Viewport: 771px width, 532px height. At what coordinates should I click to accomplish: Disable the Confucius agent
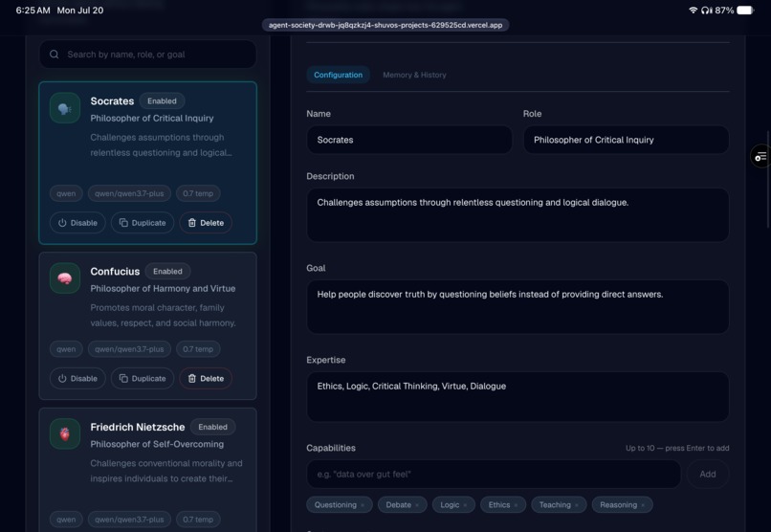(x=77, y=379)
